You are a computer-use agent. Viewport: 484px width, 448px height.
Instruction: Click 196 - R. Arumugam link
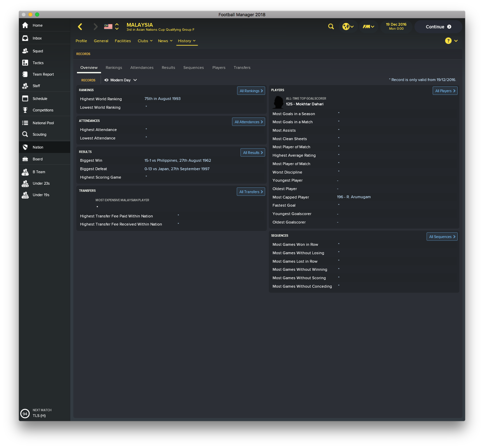point(354,197)
